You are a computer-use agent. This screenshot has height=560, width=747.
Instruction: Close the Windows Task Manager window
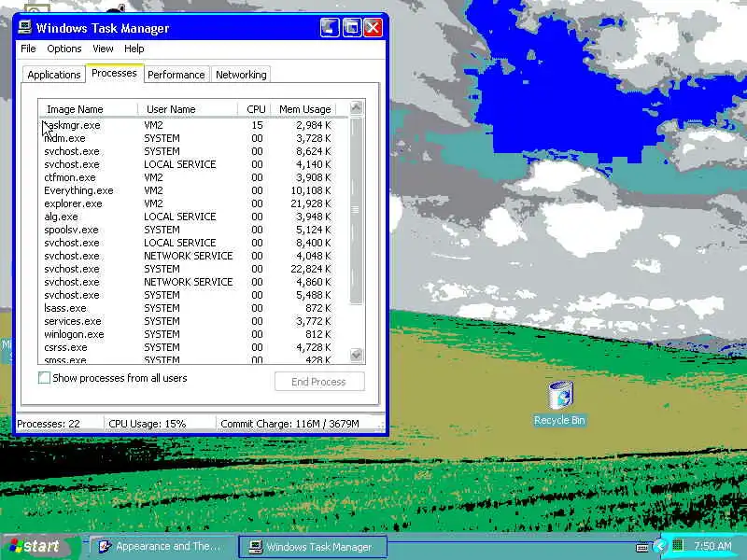tap(373, 28)
